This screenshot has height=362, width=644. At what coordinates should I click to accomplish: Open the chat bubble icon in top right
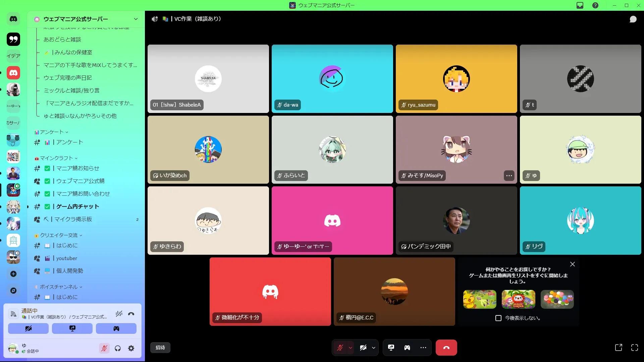click(x=633, y=19)
